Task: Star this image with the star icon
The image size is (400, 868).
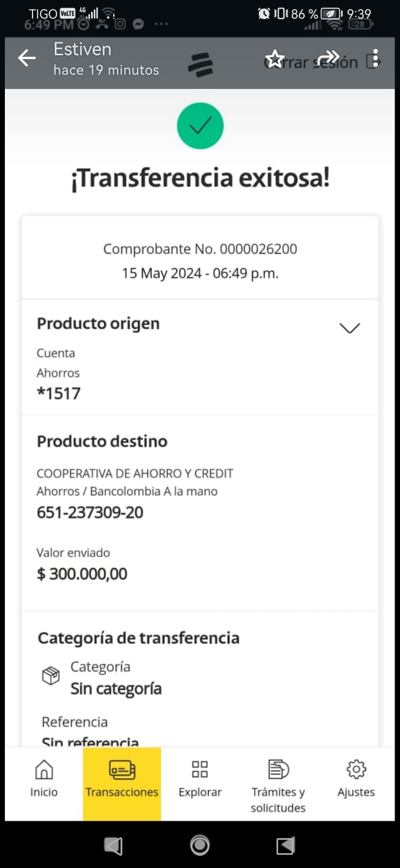Action: click(x=275, y=59)
